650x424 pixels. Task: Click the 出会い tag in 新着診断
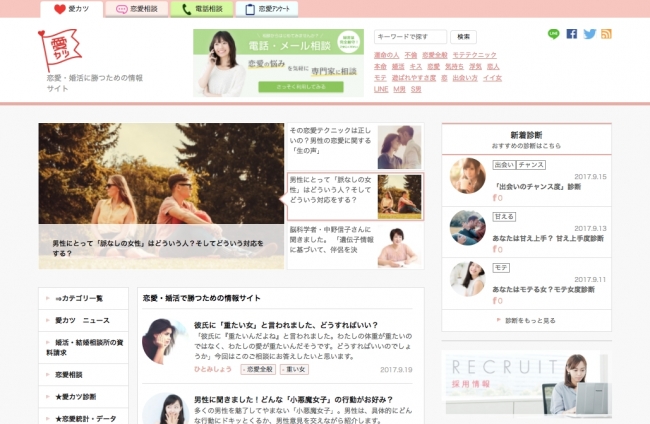[504, 165]
